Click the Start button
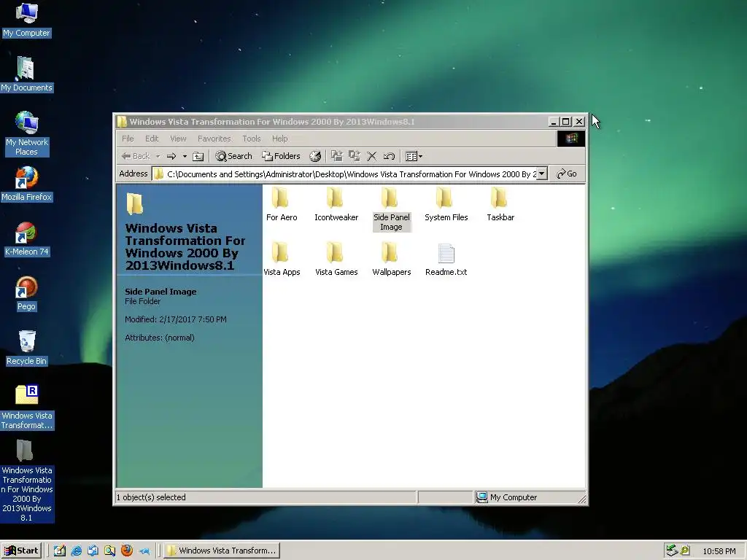Viewport: 747px width, 560px height. tap(21, 551)
